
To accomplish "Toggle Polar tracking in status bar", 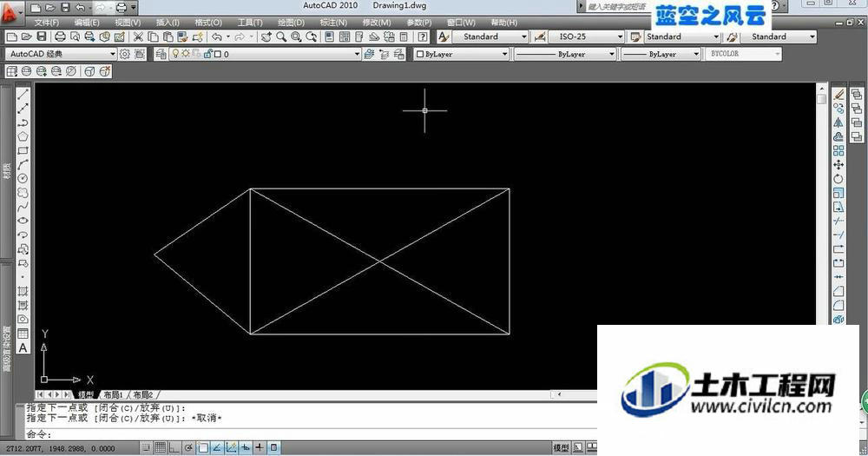I will [x=188, y=447].
